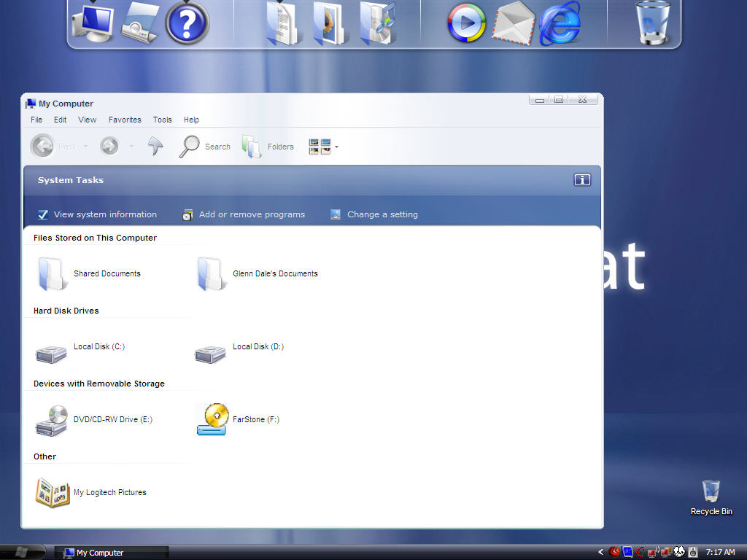Maximize the My Computer window
Viewport: 747px width, 560px height.
coord(559,99)
